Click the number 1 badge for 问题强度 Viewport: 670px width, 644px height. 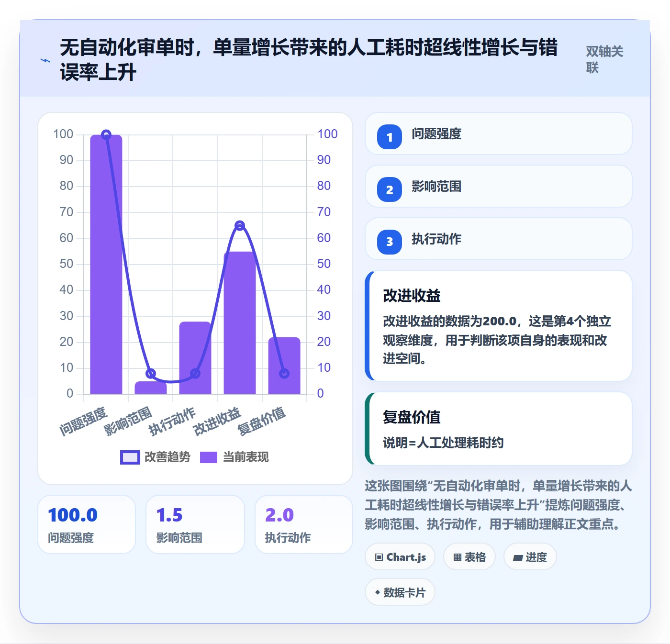coord(390,137)
